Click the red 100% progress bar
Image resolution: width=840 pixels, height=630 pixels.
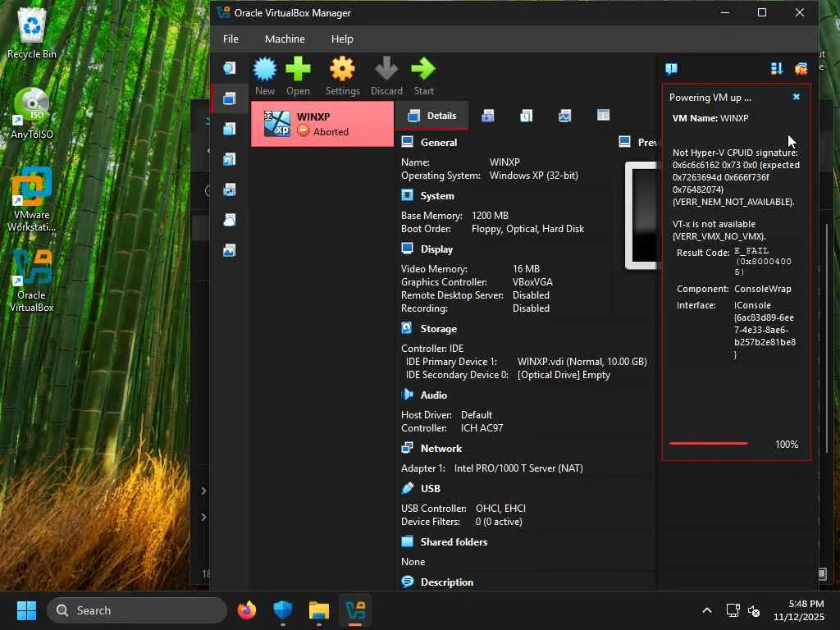pos(708,444)
